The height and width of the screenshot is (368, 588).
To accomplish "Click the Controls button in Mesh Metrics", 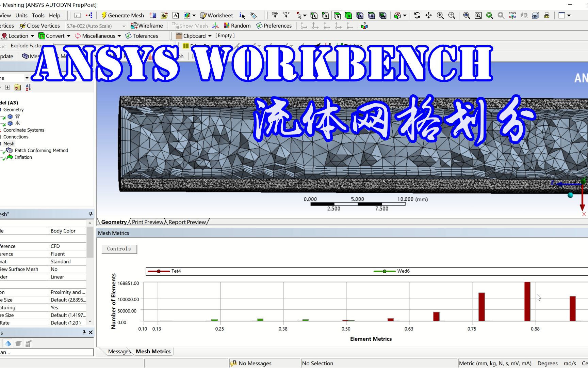I will [x=119, y=249].
